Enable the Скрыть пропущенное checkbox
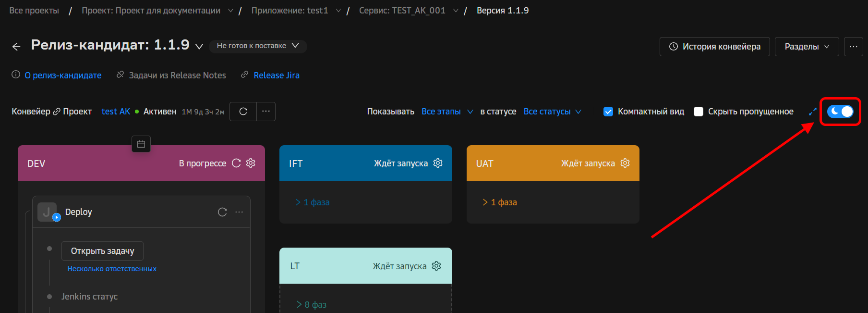868x313 pixels. tap(699, 112)
